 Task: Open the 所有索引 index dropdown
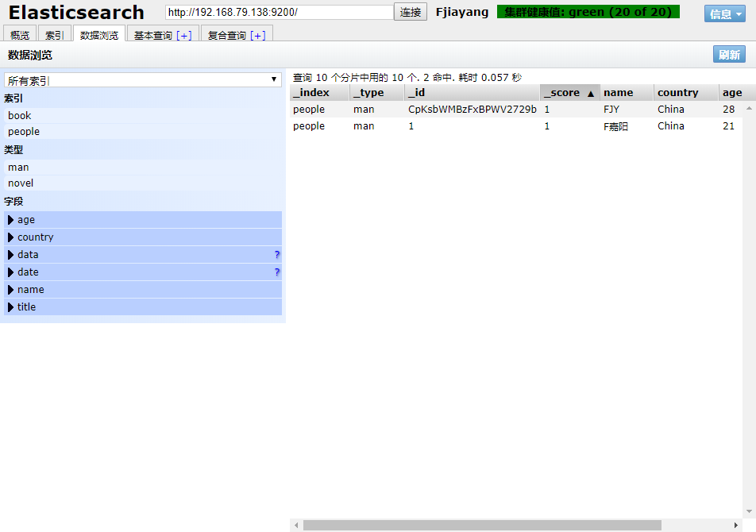143,80
